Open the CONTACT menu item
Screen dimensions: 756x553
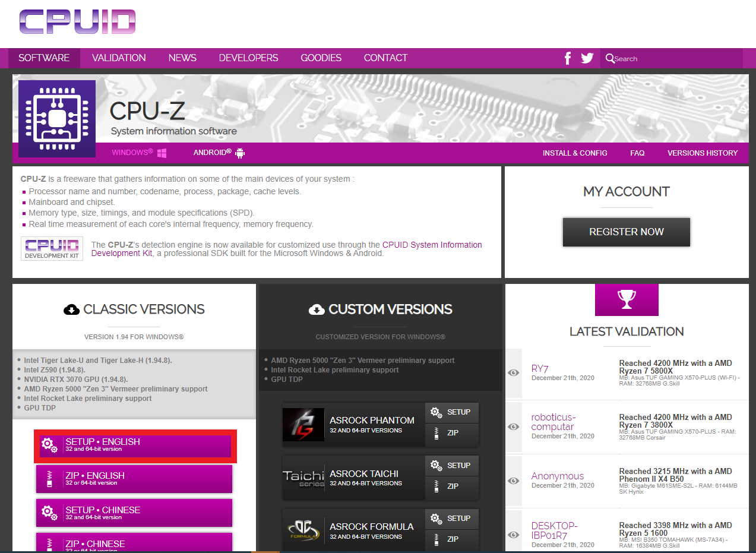[x=385, y=58]
